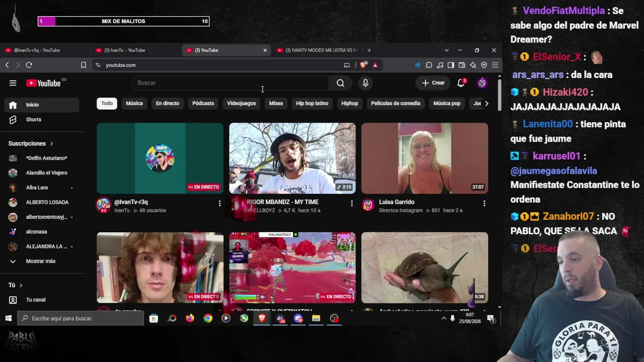Open OBS Studio on the taskbar
Screen dimensions: 644x362
point(335,318)
